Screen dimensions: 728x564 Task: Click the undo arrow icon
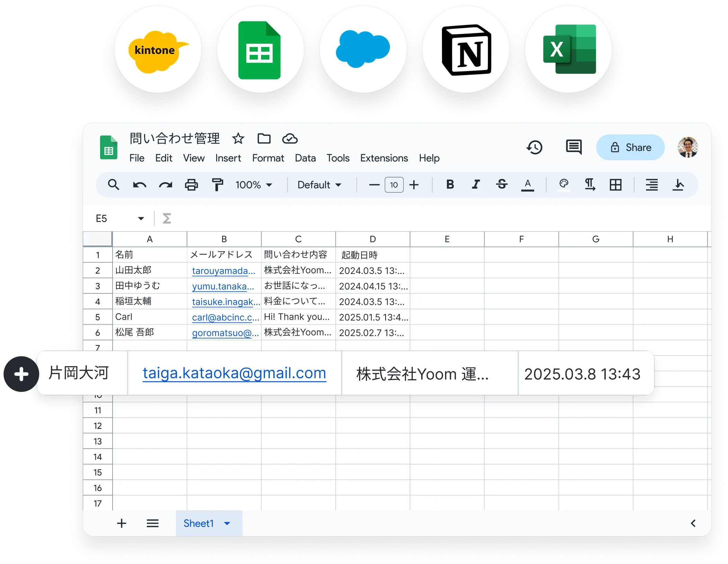[x=140, y=185]
